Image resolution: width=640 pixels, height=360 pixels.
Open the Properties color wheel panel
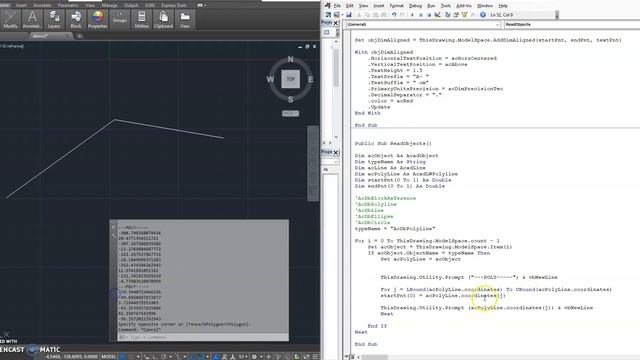98,20
